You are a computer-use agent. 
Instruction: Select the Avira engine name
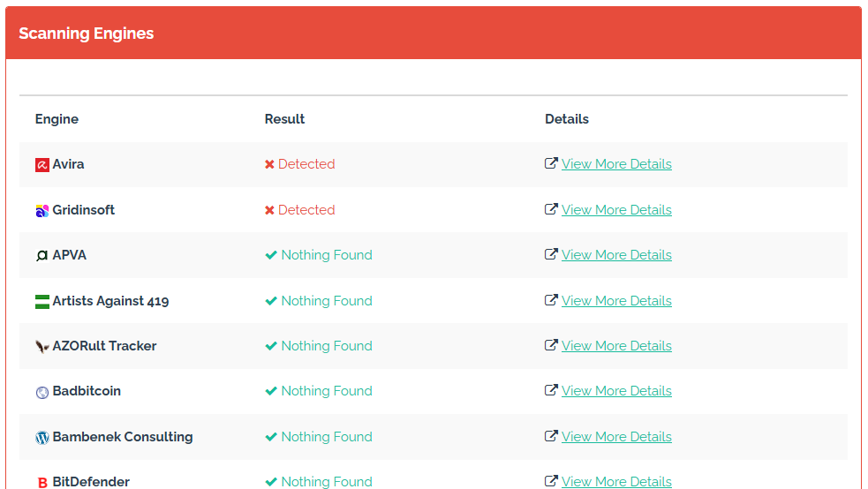click(68, 164)
